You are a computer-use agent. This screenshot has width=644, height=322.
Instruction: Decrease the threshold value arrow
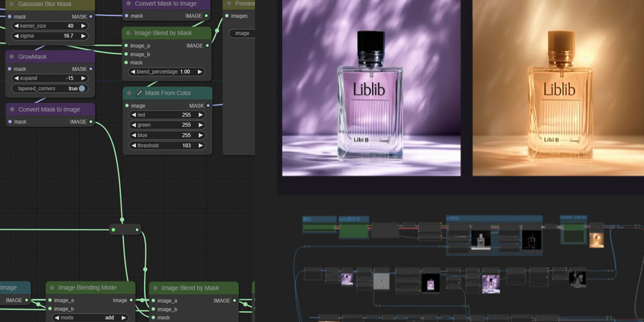point(134,146)
